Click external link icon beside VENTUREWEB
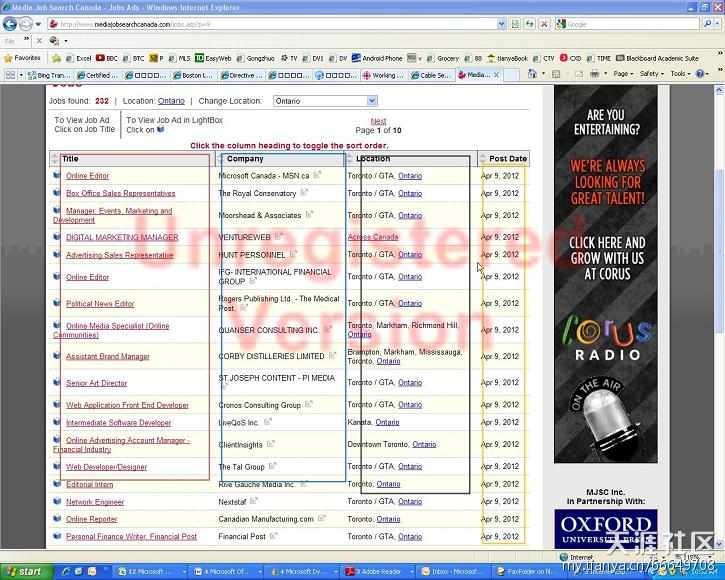725x580 pixels. 278,236
